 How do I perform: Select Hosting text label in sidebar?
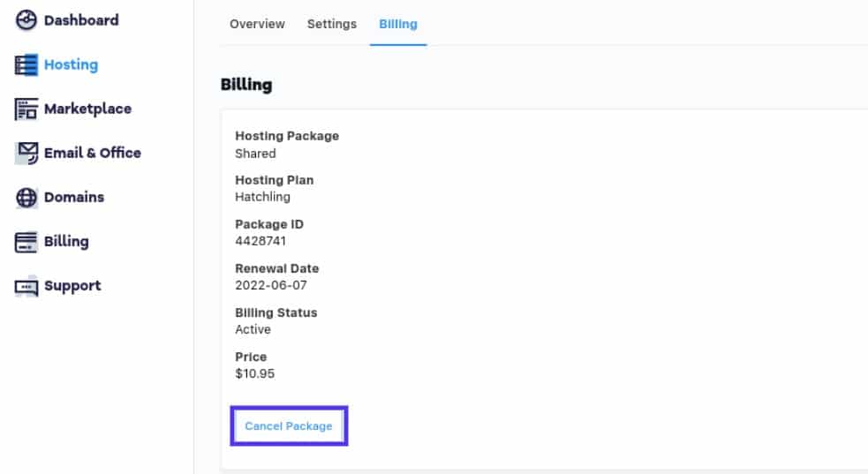71,65
